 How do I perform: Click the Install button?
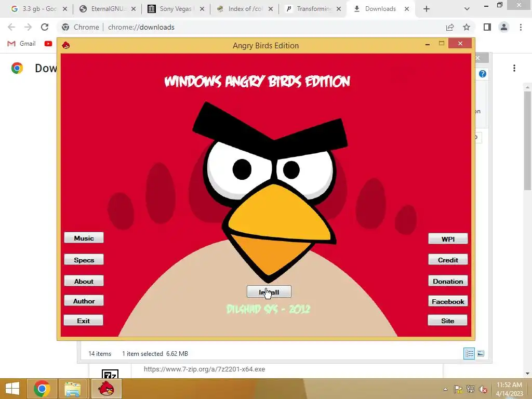[x=269, y=292]
